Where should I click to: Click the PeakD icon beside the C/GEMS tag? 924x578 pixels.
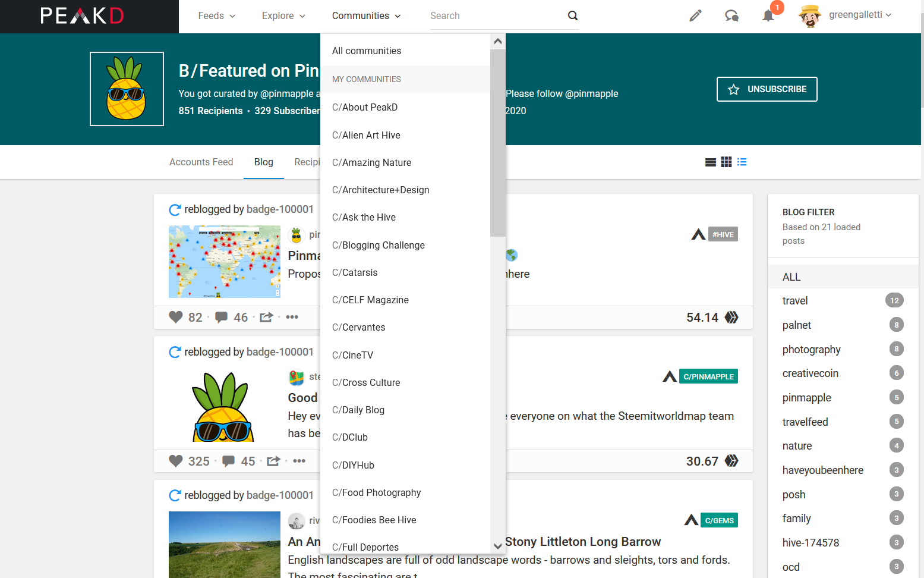691,520
